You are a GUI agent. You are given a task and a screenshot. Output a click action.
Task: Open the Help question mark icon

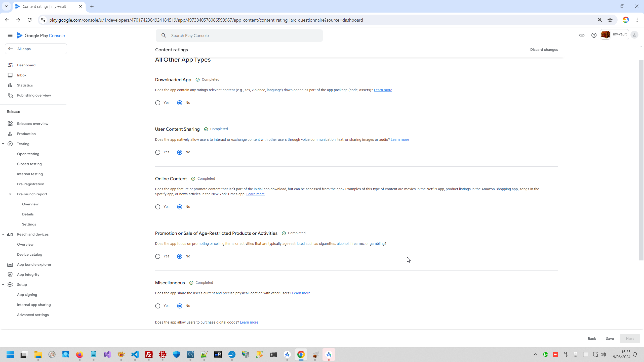[594, 35]
